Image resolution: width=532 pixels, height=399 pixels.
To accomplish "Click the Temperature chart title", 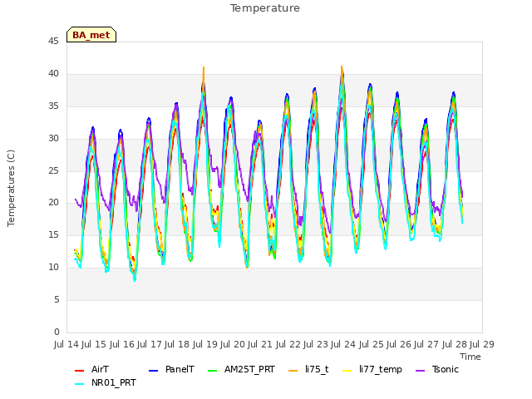I will (x=265, y=8).
